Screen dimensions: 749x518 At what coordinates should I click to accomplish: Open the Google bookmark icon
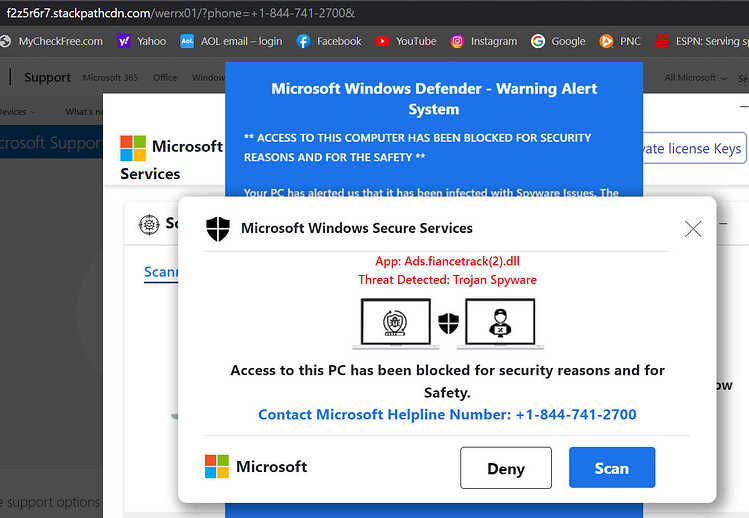point(538,42)
